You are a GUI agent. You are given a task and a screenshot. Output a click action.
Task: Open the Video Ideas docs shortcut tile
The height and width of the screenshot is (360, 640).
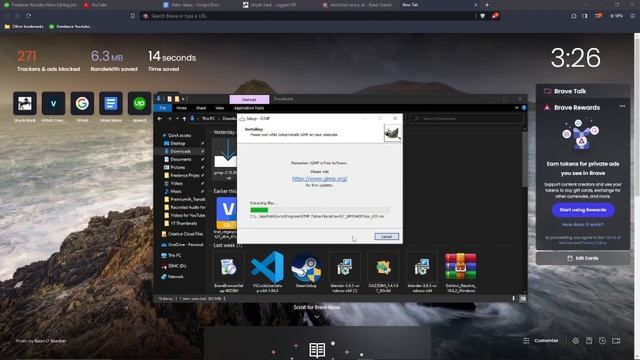click(x=111, y=104)
